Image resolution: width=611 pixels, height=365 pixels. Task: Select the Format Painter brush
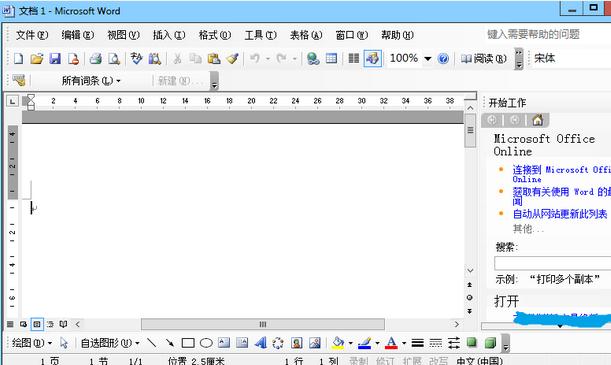(x=232, y=58)
